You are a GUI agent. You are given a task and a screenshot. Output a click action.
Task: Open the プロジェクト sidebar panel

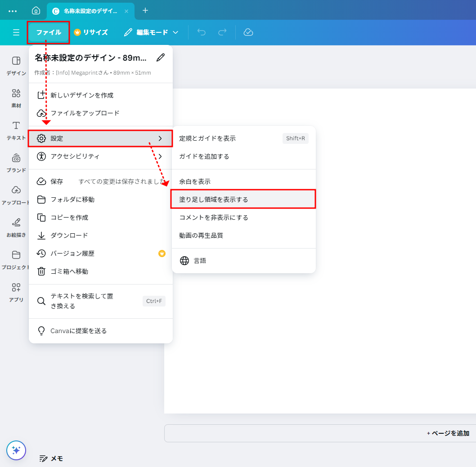coord(15,260)
